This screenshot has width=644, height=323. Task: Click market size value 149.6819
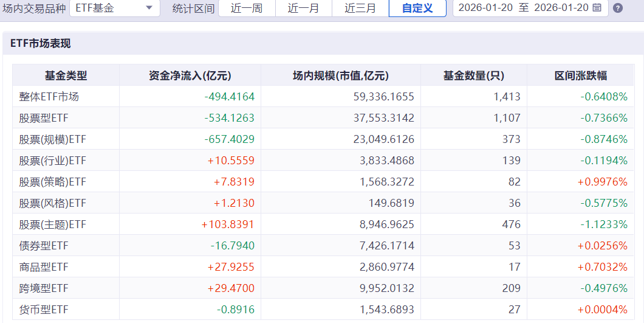coord(391,203)
